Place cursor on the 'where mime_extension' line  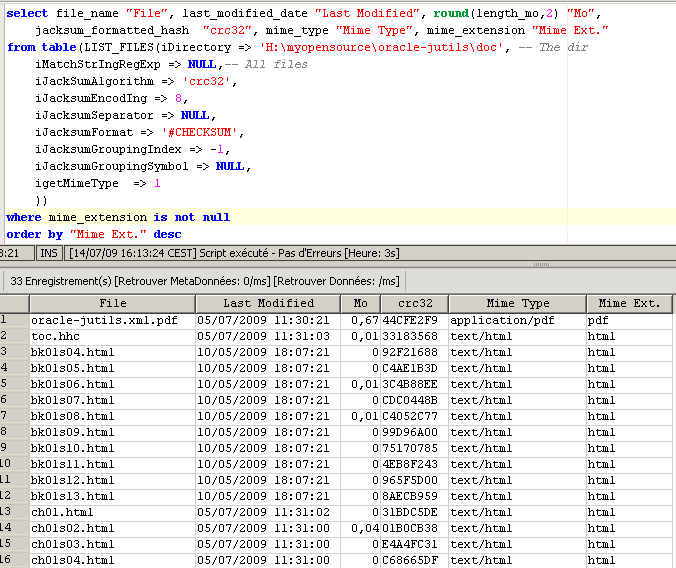pos(118,217)
